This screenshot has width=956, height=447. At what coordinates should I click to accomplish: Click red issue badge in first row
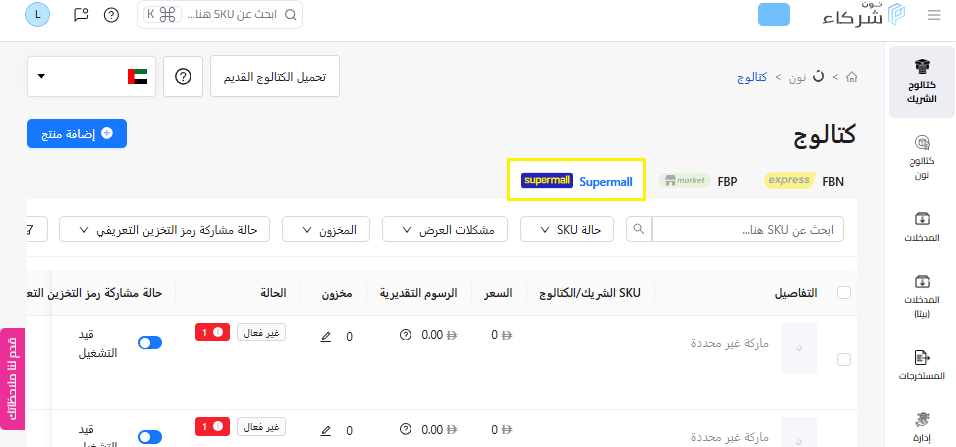[x=212, y=332]
